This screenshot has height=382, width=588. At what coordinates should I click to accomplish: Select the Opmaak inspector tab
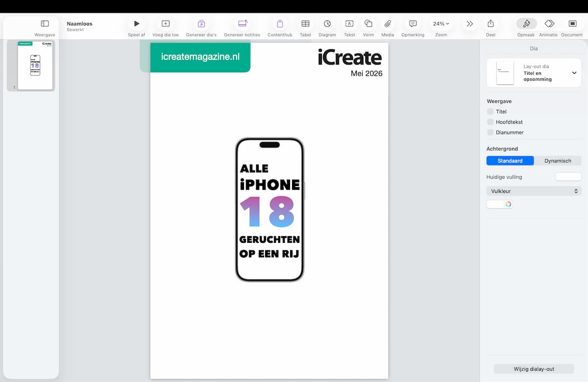(x=526, y=24)
